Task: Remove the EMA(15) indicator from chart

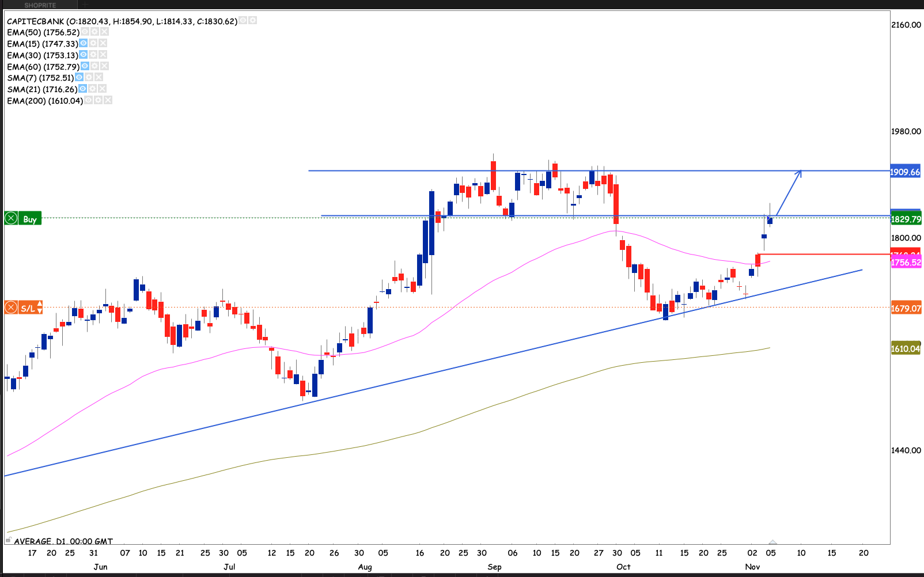Action: tap(103, 44)
